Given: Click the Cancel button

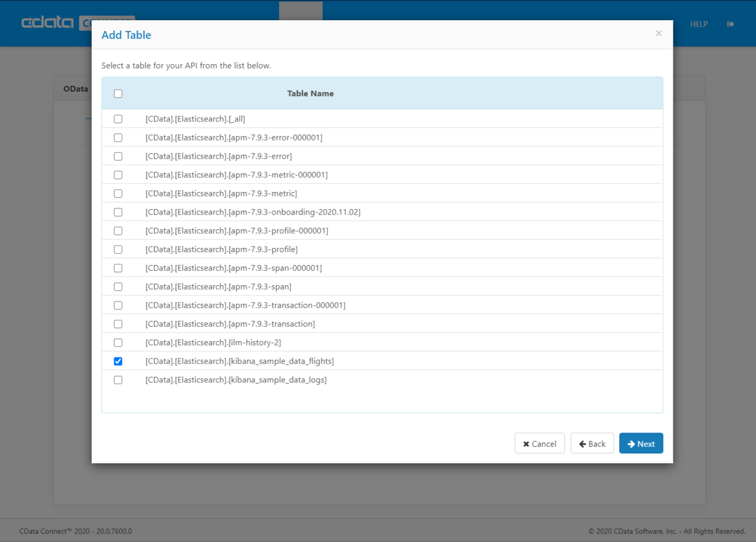Looking at the screenshot, I should point(540,443).
